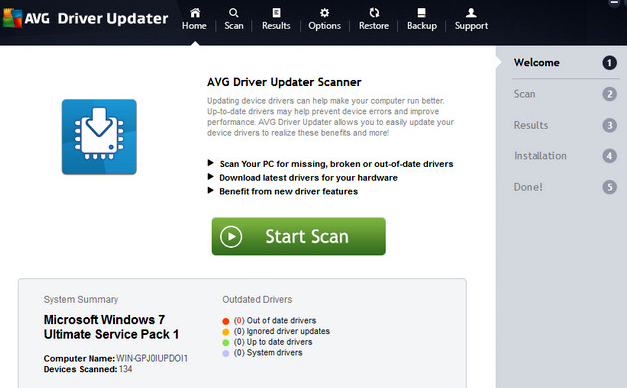The image size is (627, 388).
Task: Click the AVG logo icon
Action: pyautogui.click(x=12, y=18)
